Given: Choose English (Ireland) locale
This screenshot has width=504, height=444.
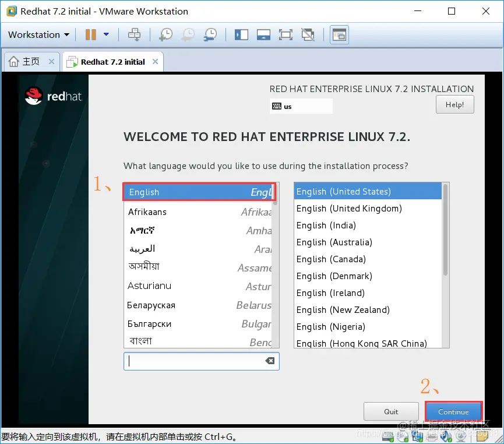Looking at the screenshot, I should point(368,293).
